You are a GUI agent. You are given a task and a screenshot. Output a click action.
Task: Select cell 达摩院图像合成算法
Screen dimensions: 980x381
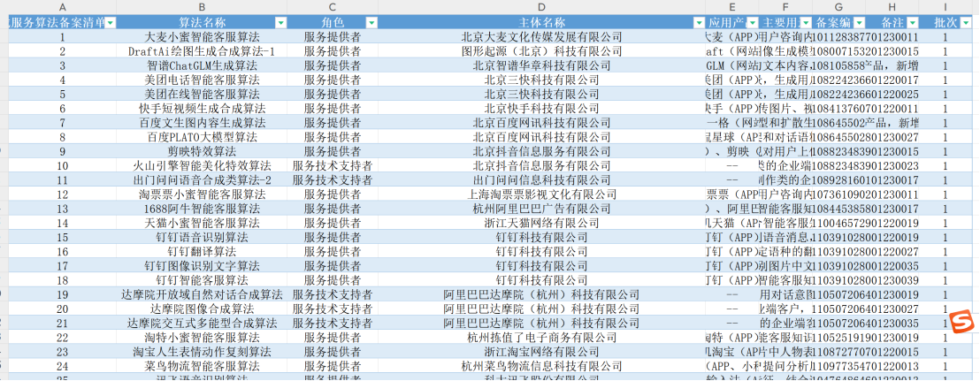point(202,309)
